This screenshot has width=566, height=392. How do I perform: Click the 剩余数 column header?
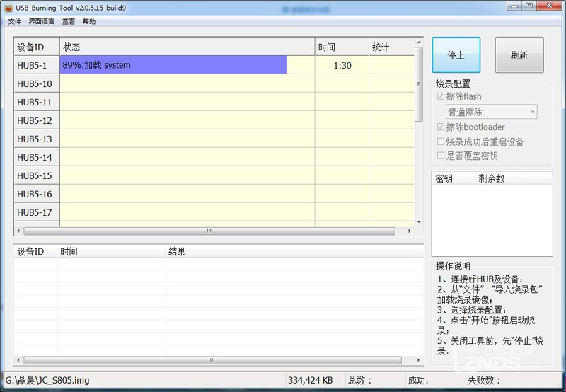[497, 178]
